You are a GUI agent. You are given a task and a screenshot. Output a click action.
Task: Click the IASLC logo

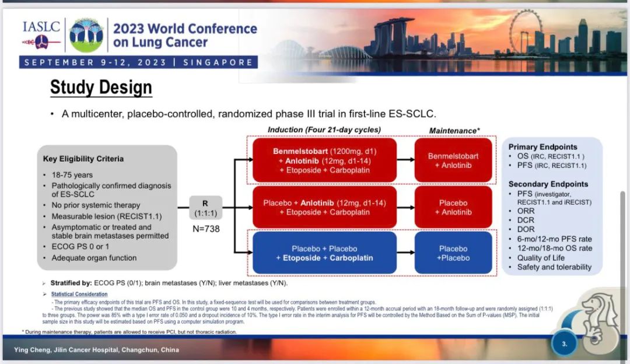[x=41, y=34]
